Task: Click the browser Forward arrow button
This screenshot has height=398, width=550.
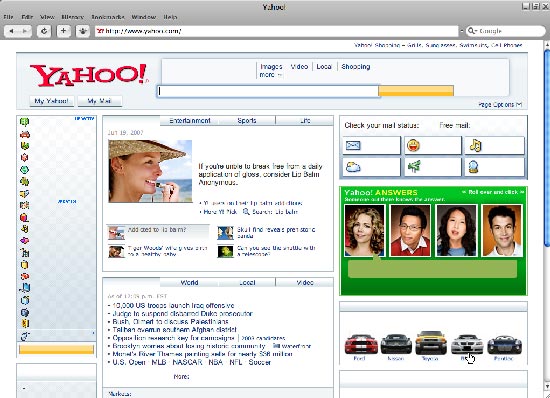Action: (x=25, y=31)
